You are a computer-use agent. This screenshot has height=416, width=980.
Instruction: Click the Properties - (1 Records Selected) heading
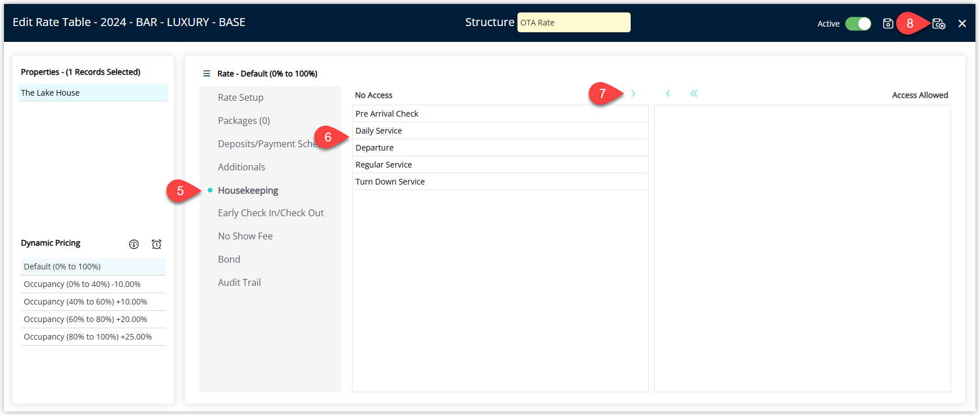(x=80, y=72)
